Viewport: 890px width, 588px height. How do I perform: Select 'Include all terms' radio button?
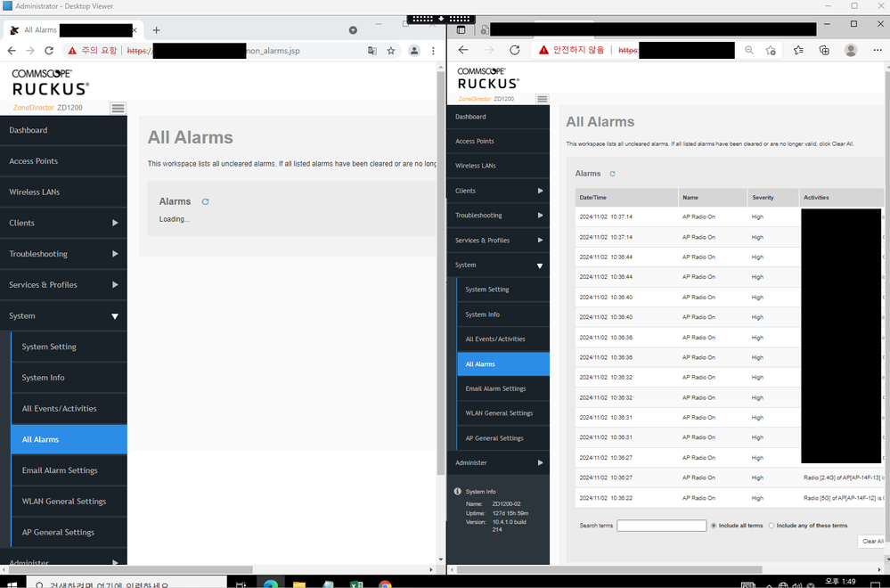(714, 526)
